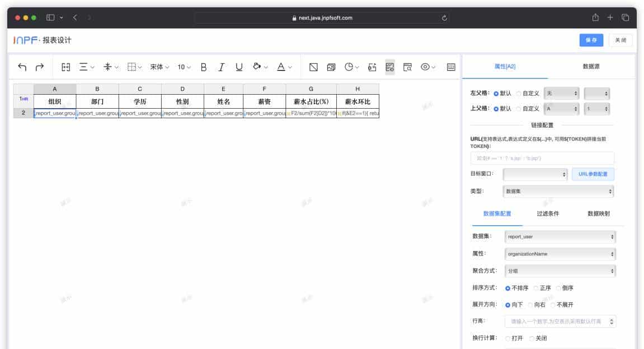Apply underline formatting

pos(239,67)
